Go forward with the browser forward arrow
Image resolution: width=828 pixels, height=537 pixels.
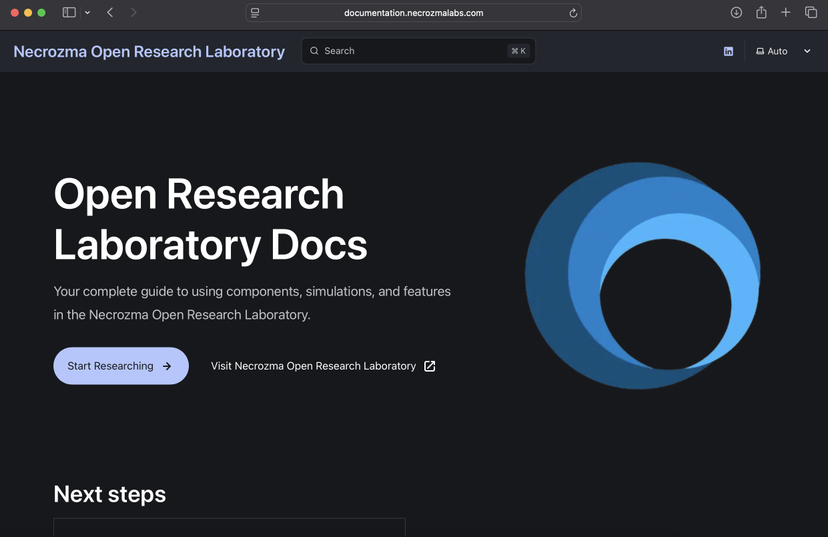[133, 13]
